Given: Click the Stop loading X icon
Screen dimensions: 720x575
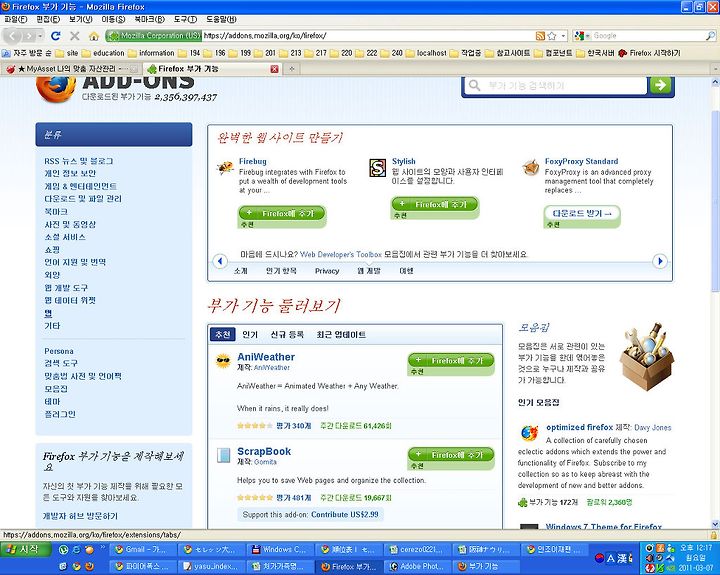Looking at the screenshot, I should tap(75, 36).
